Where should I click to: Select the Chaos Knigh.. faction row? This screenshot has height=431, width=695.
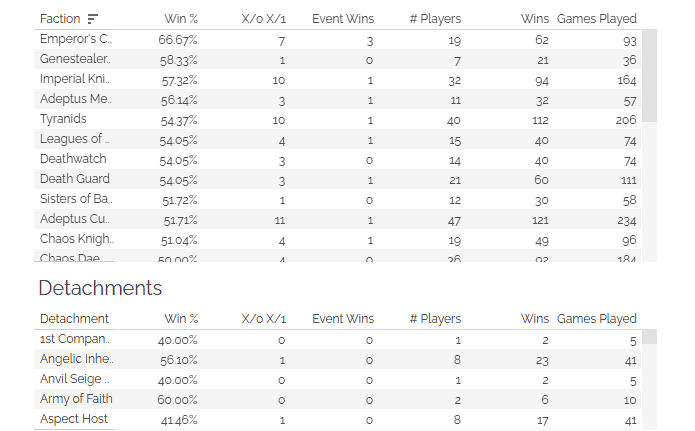pos(338,239)
